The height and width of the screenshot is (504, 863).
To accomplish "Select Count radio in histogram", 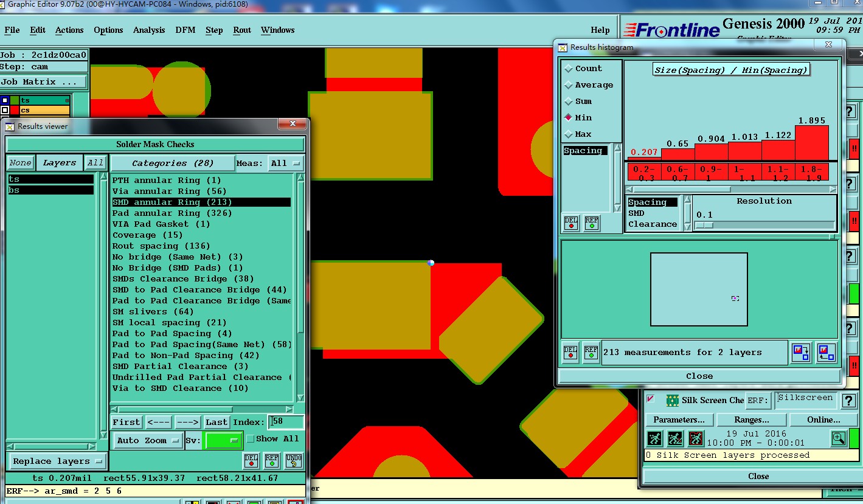I will pyautogui.click(x=569, y=69).
